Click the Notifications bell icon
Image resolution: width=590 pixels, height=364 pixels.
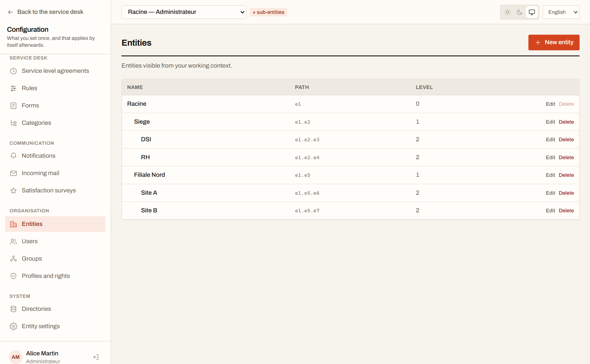pos(13,156)
